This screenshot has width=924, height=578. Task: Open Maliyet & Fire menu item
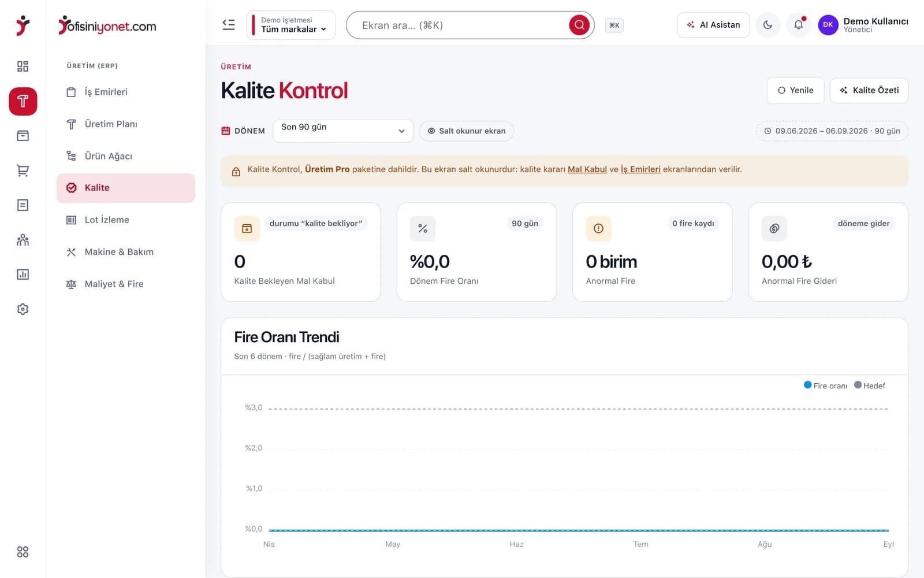point(126,284)
